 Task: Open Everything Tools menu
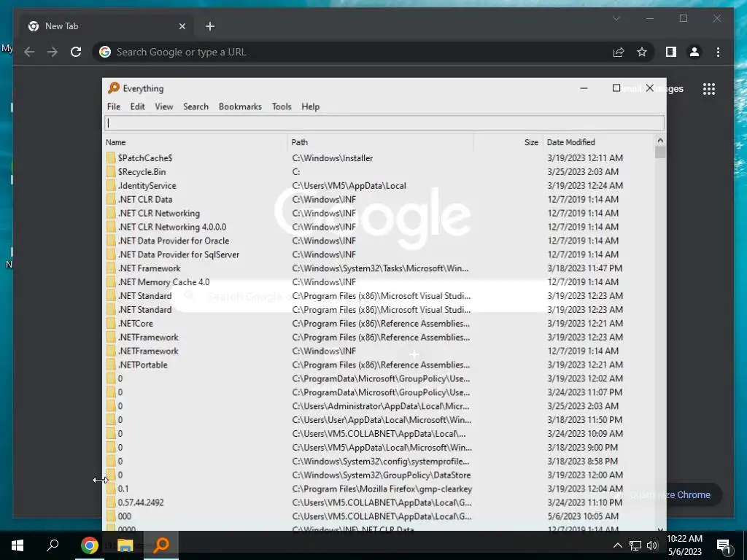[282, 106]
